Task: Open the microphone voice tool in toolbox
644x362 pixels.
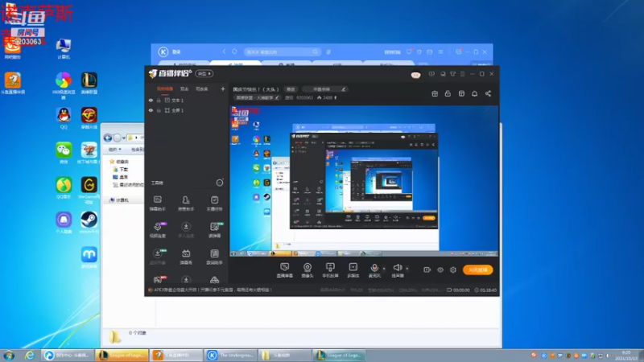Action: point(158,230)
